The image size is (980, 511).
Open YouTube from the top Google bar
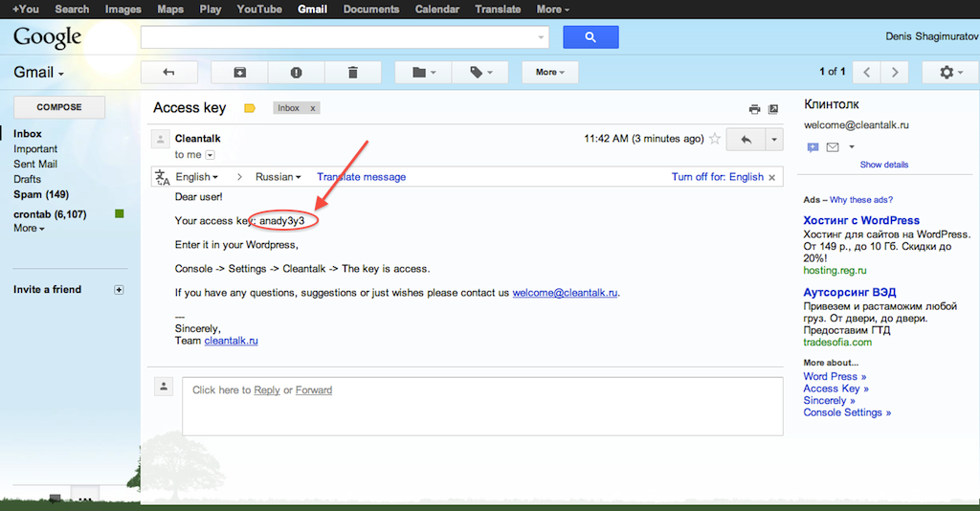coord(259,10)
